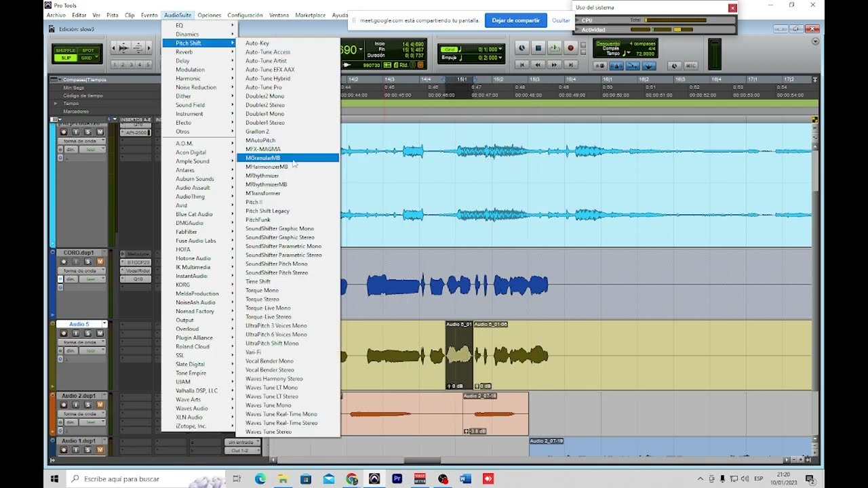The width and height of the screenshot is (868, 488).
Task: Click the Marcadores ruler label
Action: pos(76,111)
